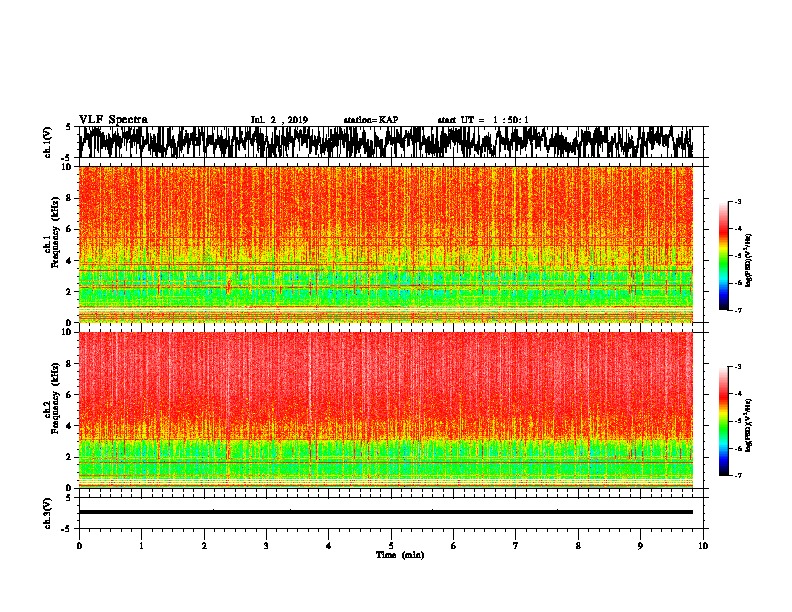Click the time axis tick label "0"
The height and width of the screenshot is (612, 792).
tap(79, 546)
